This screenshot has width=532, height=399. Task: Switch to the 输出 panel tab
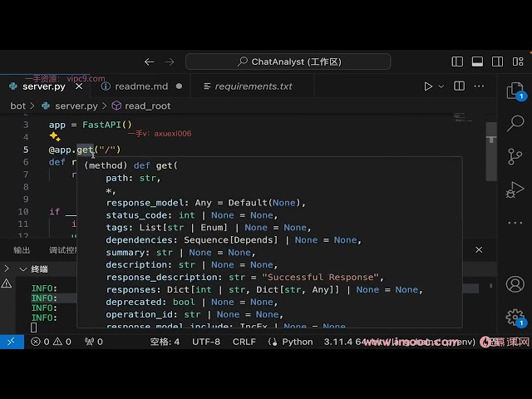pos(22,250)
